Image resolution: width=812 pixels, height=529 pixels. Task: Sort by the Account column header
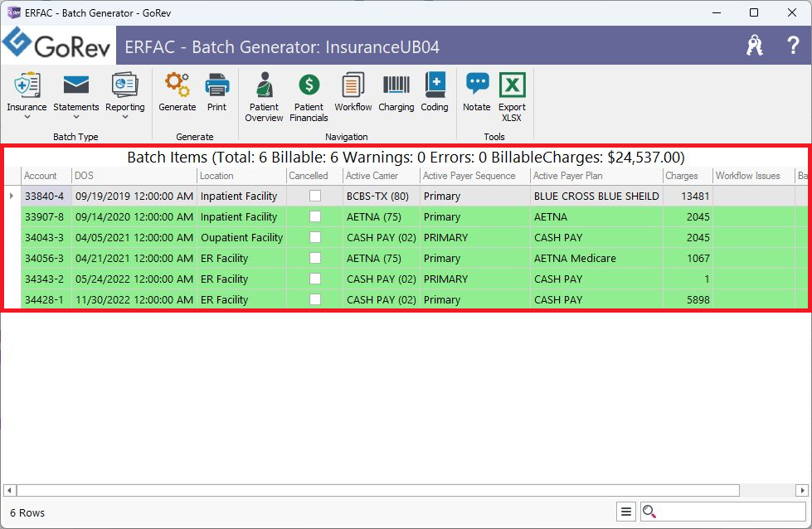click(46, 176)
